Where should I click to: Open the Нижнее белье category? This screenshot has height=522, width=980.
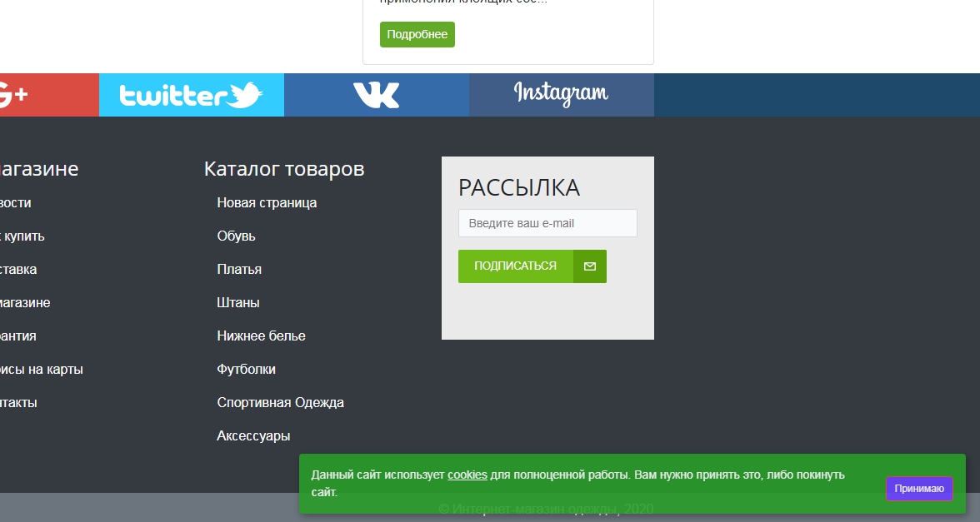pos(260,336)
